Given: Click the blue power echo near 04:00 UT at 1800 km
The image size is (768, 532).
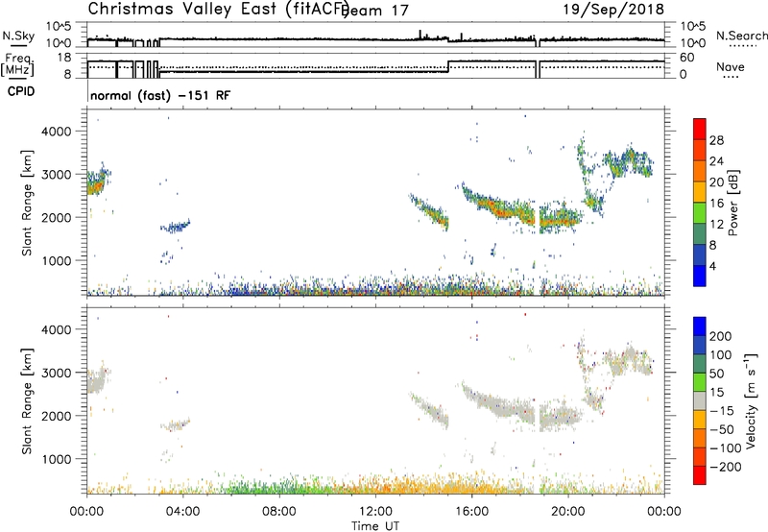Looking at the screenshot, I should 175,227.
